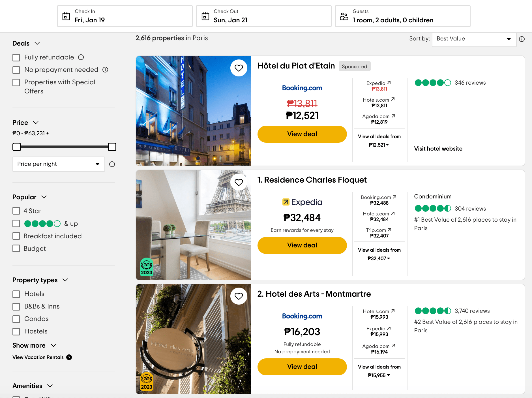532x398 pixels.
Task: Open Hotels.com ₱32,484 deal
Action: point(379,217)
